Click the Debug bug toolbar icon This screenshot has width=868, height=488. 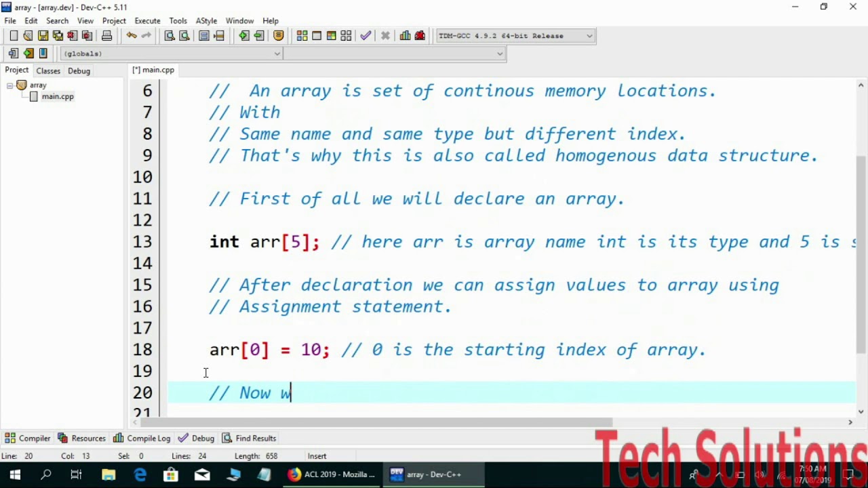click(x=420, y=36)
